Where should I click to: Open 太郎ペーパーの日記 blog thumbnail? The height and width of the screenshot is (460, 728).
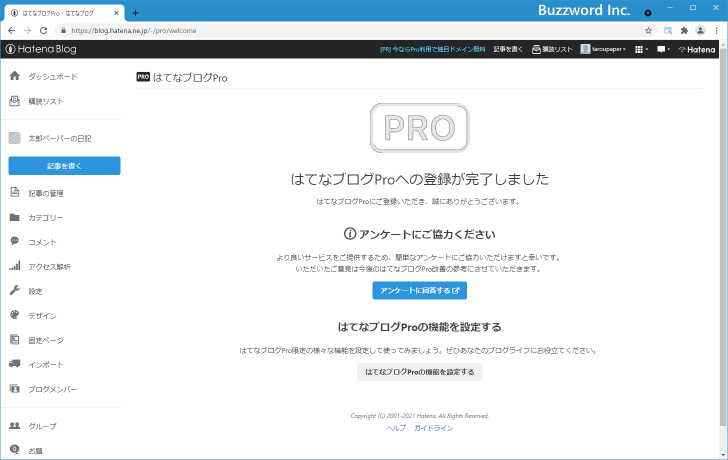click(14, 138)
